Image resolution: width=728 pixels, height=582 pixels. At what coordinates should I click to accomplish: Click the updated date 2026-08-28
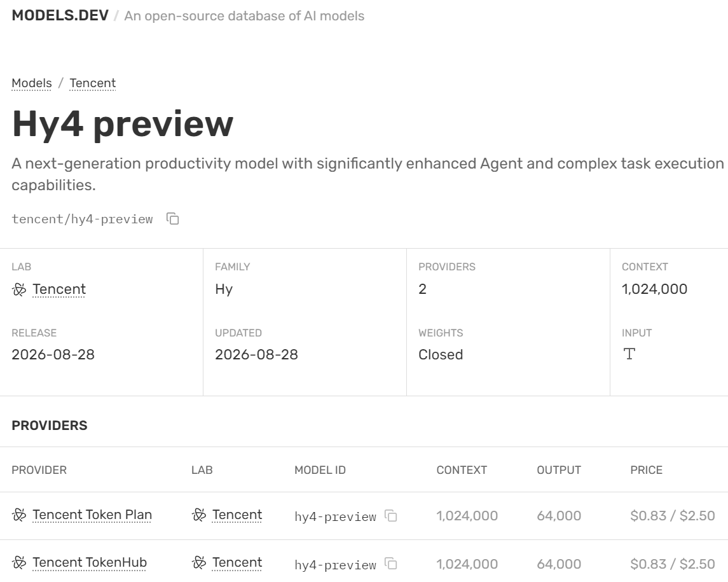coord(256,354)
